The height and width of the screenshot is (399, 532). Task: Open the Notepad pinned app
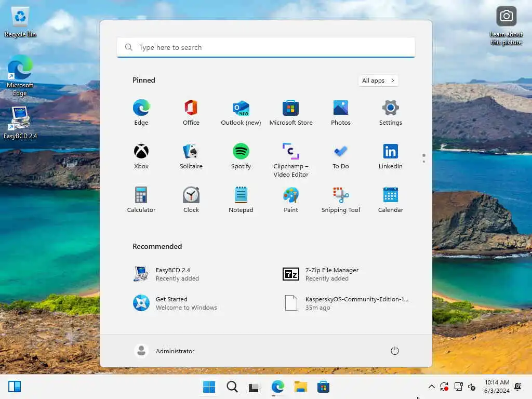[241, 200]
